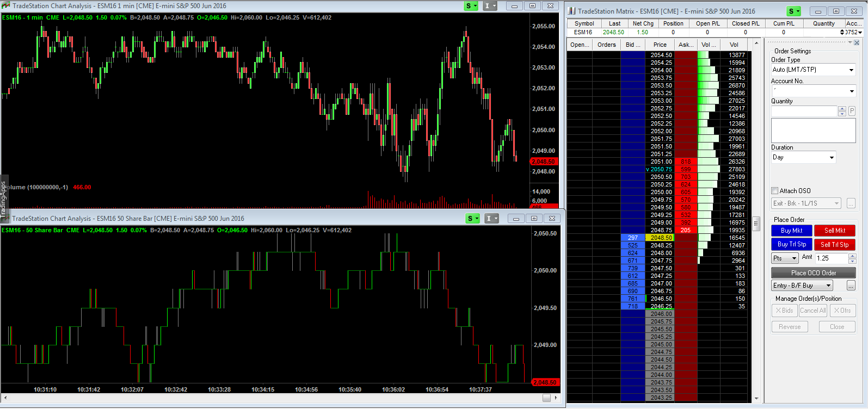The height and width of the screenshot is (409, 868).
Task: Click the 50 Share Bar chart window icon
Action: [x=6, y=219]
